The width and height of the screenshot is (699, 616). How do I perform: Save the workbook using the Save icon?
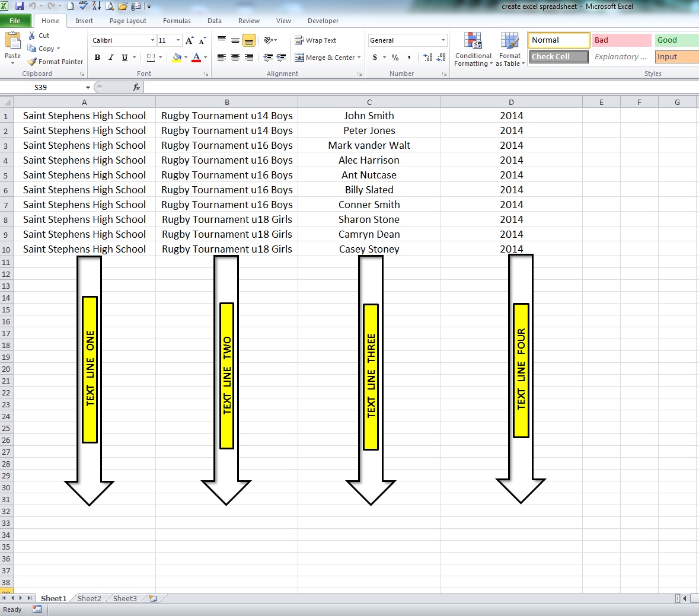point(20,5)
